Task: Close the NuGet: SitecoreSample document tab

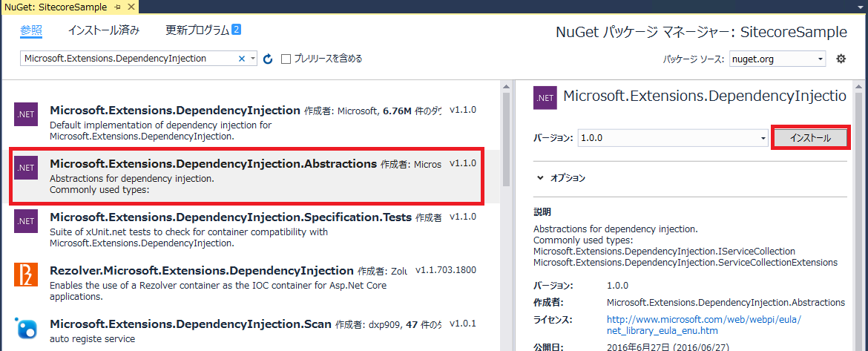Action: pyautogui.click(x=131, y=7)
